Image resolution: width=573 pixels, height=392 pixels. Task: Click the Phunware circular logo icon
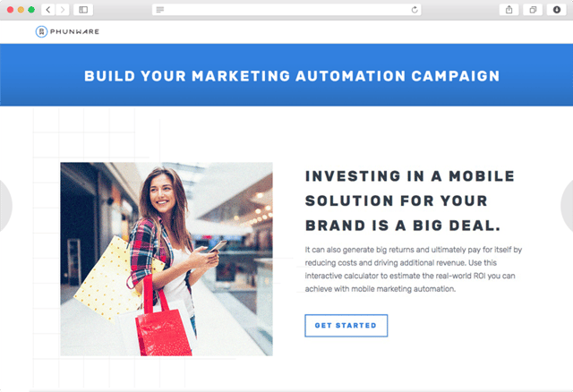(41, 32)
